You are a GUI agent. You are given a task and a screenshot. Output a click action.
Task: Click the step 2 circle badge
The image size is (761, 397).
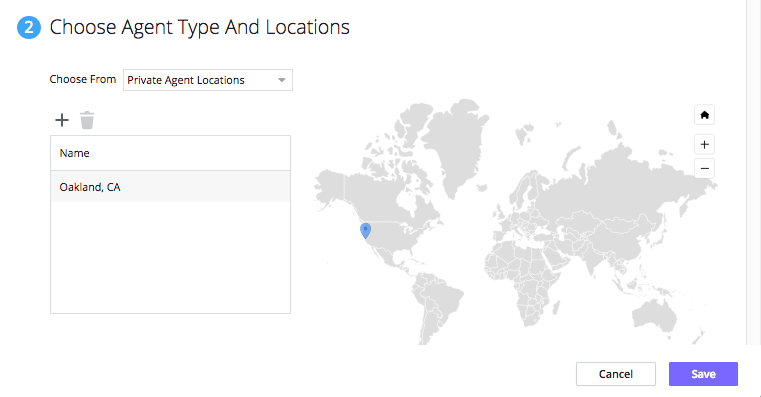[x=29, y=27]
